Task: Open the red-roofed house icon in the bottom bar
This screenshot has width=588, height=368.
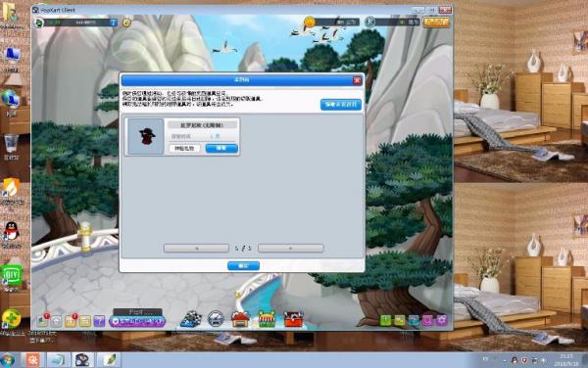Action: point(240,319)
